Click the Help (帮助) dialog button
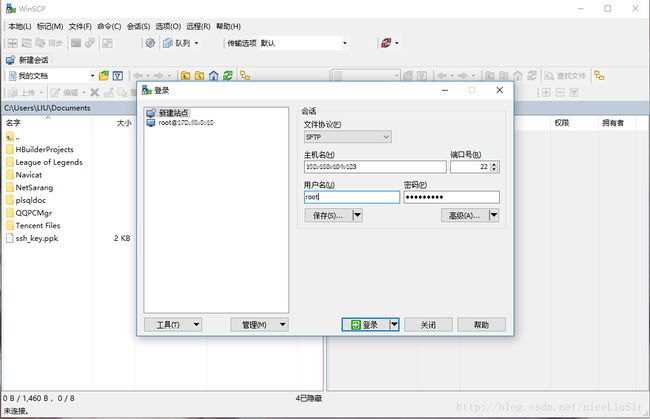The width and height of the screenshot is (650, 419). (481, 325)
